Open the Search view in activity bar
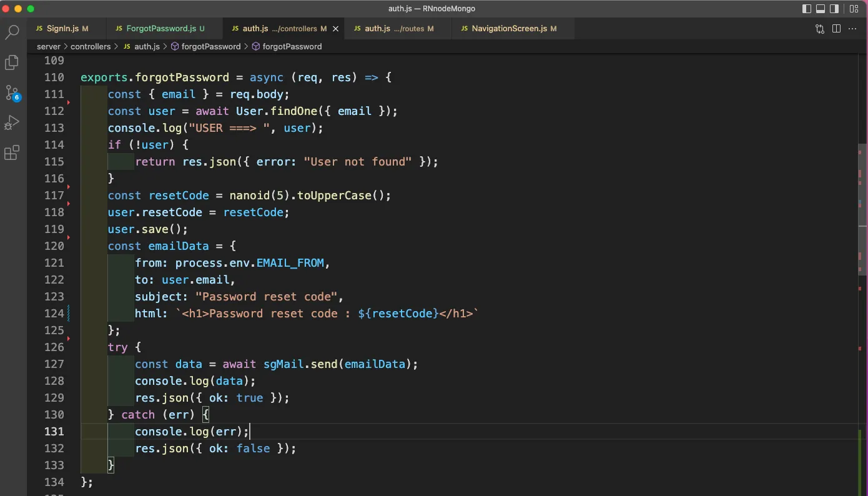Image resolution: width=868 pixels, height=496 pixels. tap(12, 32)
